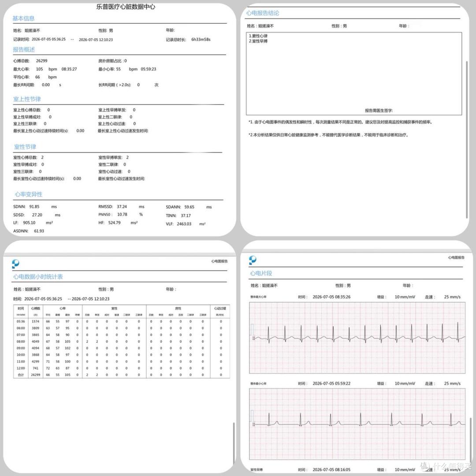
Task: Click the 房性 column group header
Action: point(178,308)
